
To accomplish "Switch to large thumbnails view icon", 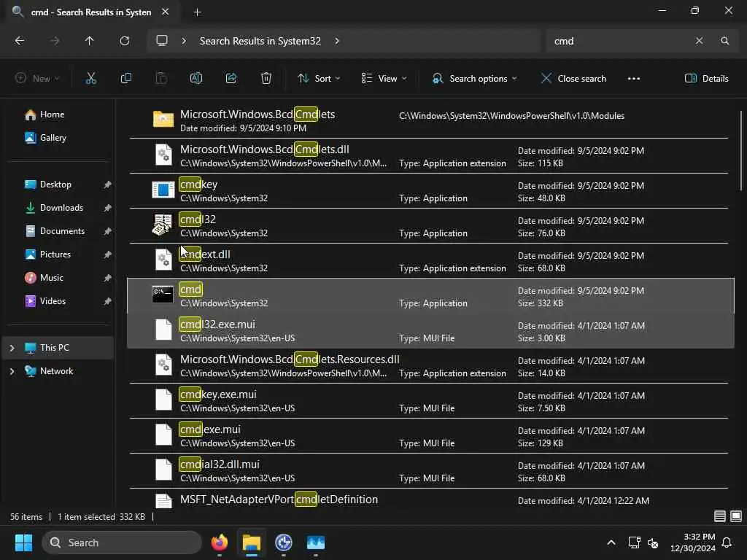I will click(x=736, y=516).
